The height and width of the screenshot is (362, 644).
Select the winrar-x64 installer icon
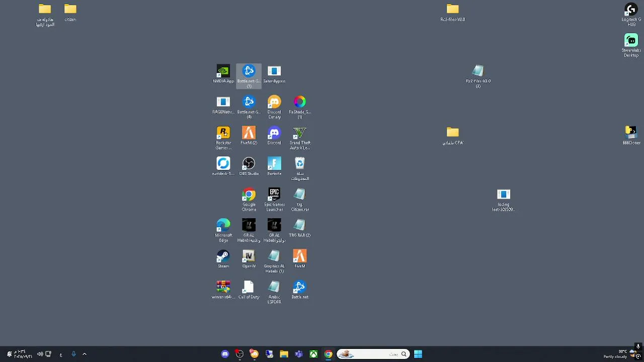pyautogui.click(x=223, y=289)
